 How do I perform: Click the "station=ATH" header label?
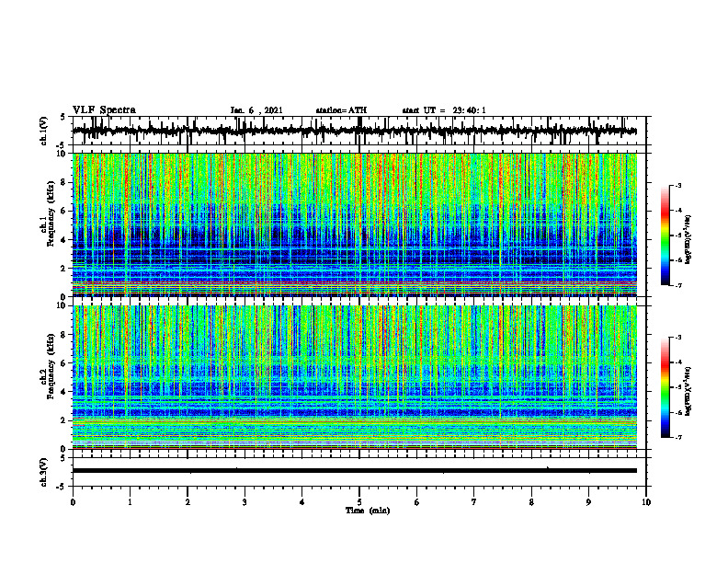tap(341, 110)
